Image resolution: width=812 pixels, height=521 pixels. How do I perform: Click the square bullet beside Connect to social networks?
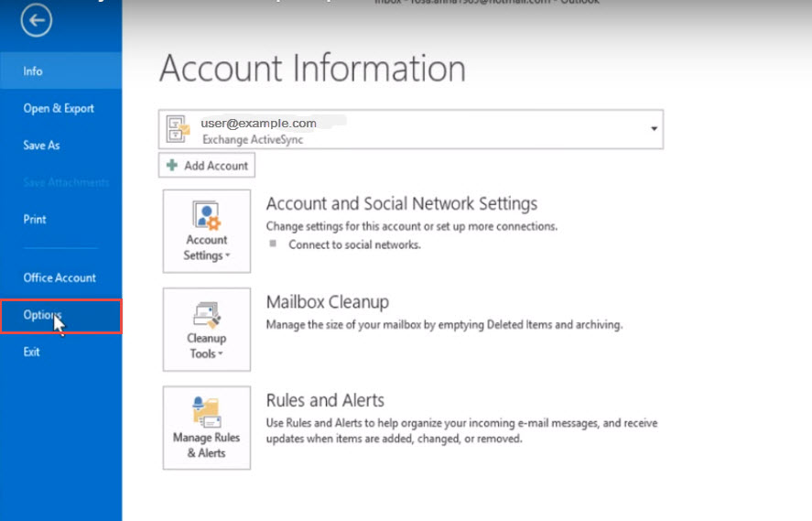[x=273, y=244]
